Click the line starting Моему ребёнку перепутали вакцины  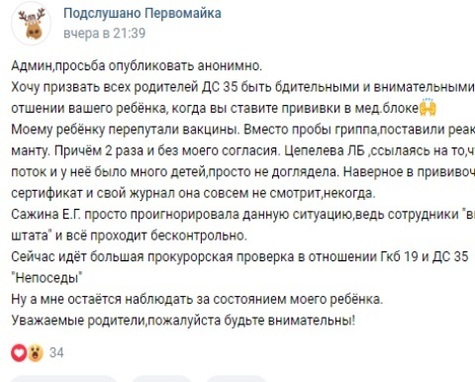point(243,130)
